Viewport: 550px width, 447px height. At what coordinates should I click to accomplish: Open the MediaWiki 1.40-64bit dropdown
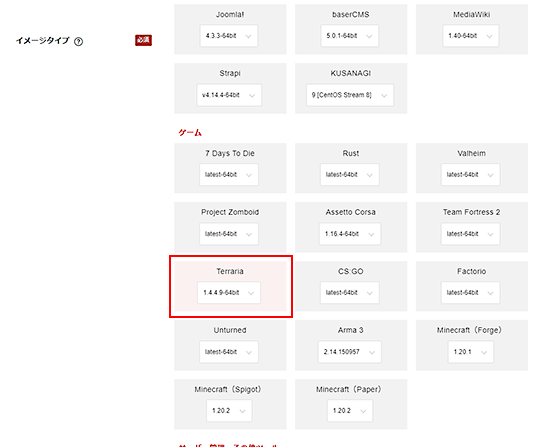(x=470, y=36)
